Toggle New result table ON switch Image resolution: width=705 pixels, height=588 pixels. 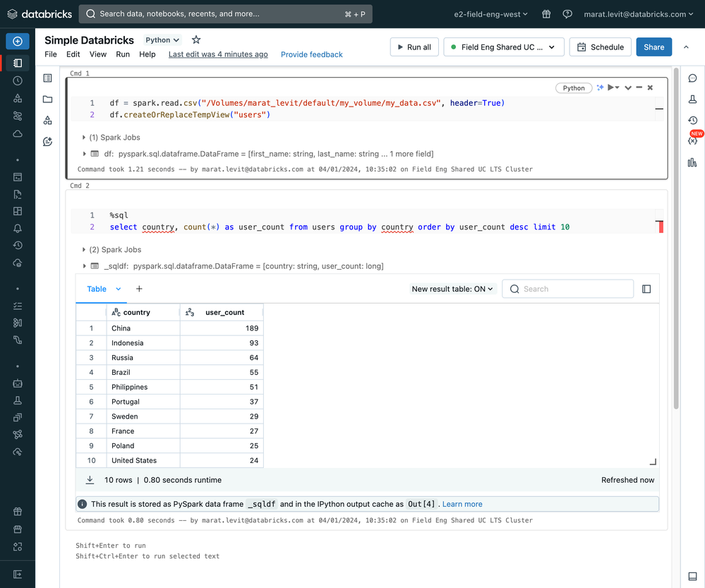click(453, 289)
